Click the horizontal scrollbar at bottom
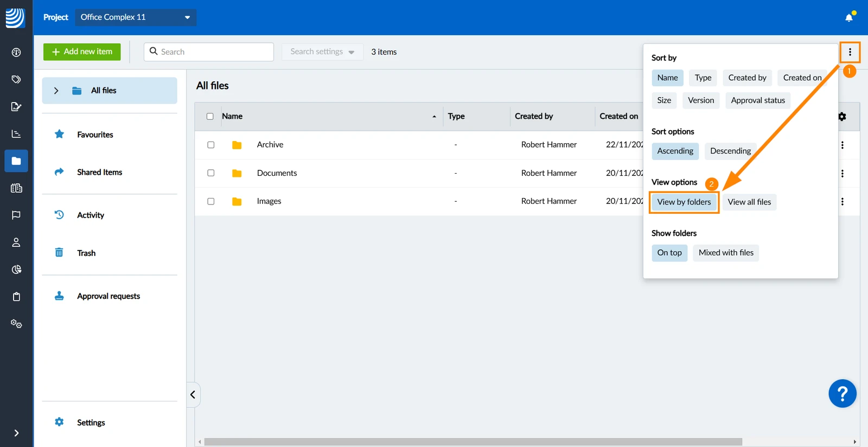 pos(473,442)
